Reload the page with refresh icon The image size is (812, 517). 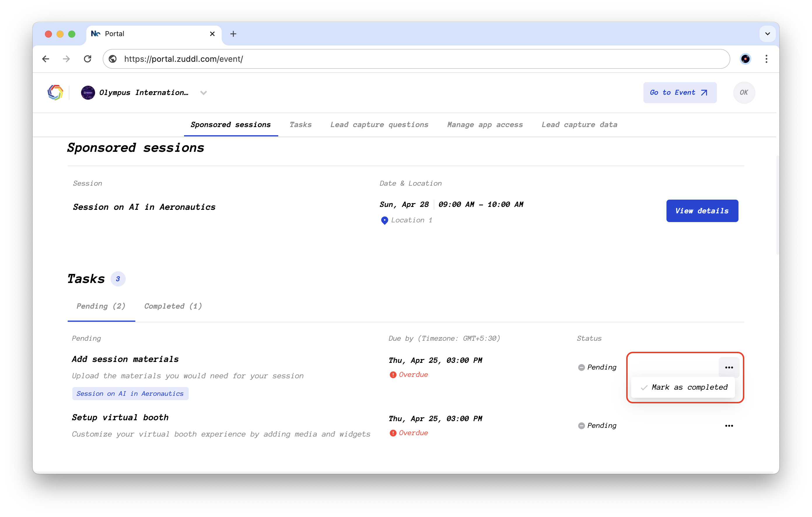click(88, 59)
